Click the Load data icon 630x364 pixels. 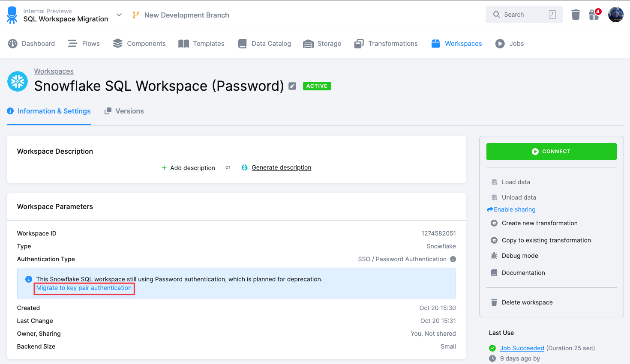click(x=494, y=182)
